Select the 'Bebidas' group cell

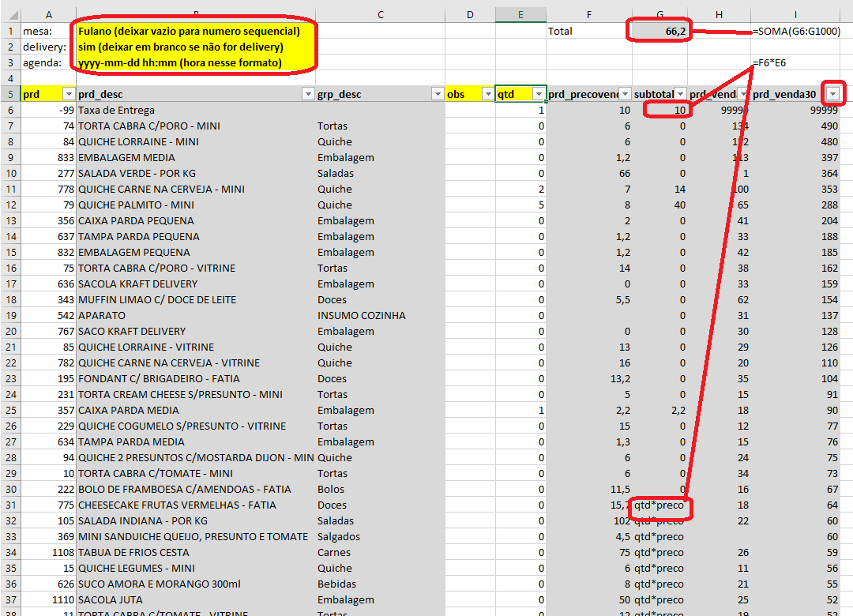(380, 584)
